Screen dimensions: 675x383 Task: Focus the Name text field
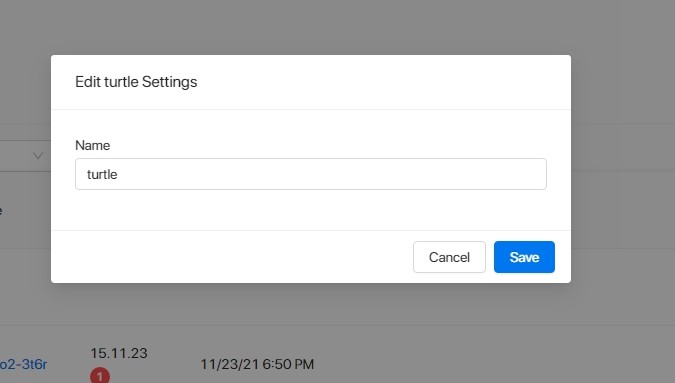(311, 174)
